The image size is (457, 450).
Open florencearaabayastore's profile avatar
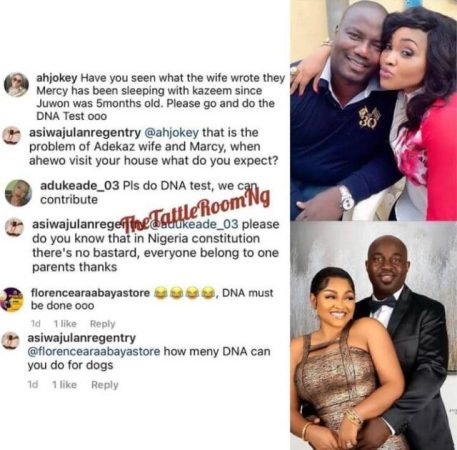pyautogui.click(x=12, y=300)
